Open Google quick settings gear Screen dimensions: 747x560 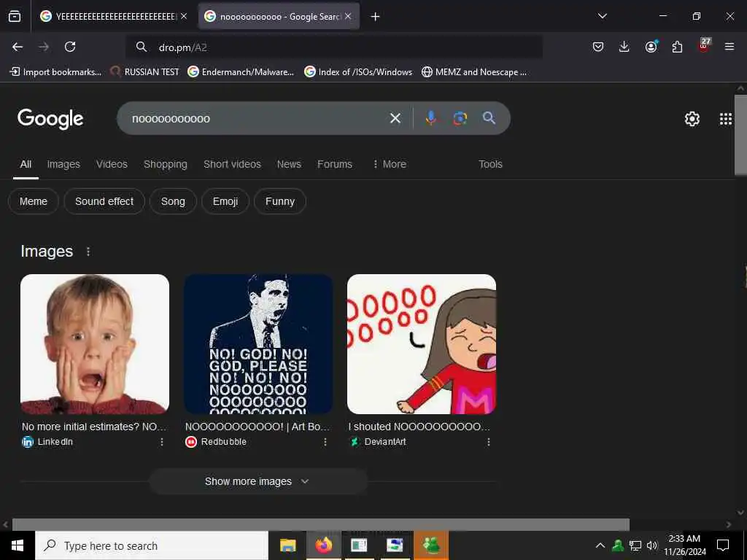[692, 119]
